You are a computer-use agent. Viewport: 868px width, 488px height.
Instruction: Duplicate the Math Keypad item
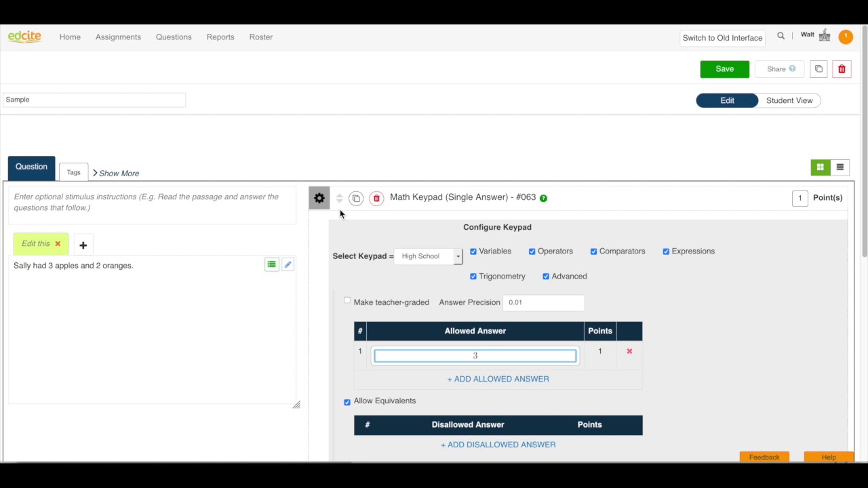click(x=356, y=199)
